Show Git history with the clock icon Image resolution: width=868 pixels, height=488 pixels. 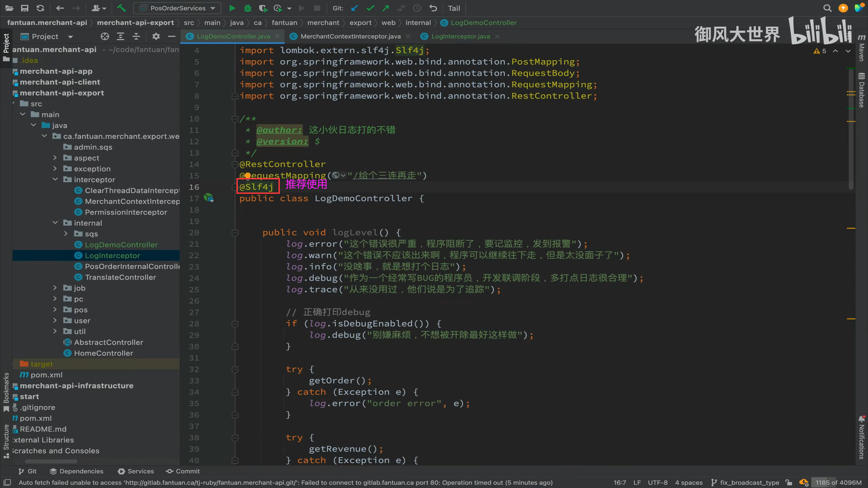(x=417, y=8)
